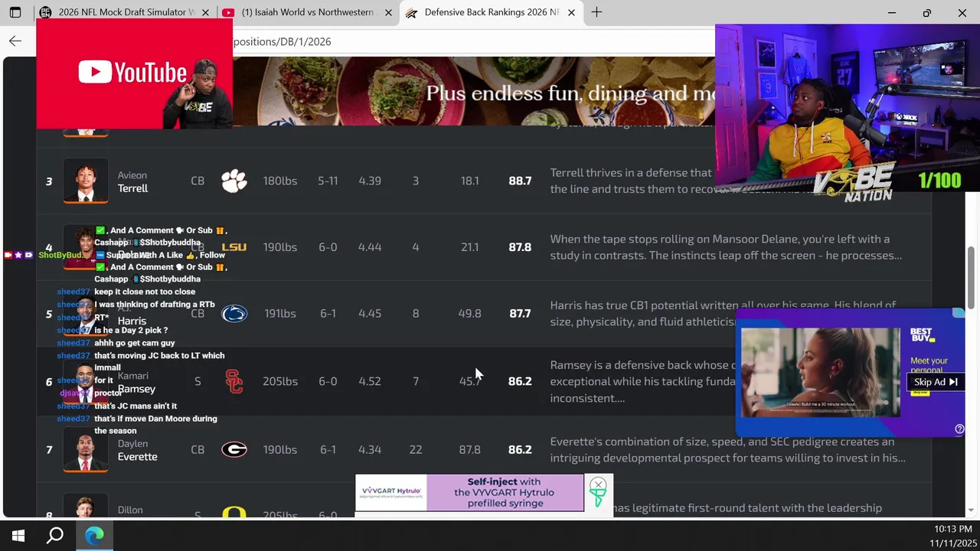This screenshot has width=980, height=551.
Task: Click the page vertical scrollbar thumb
Action: [972, 277]
